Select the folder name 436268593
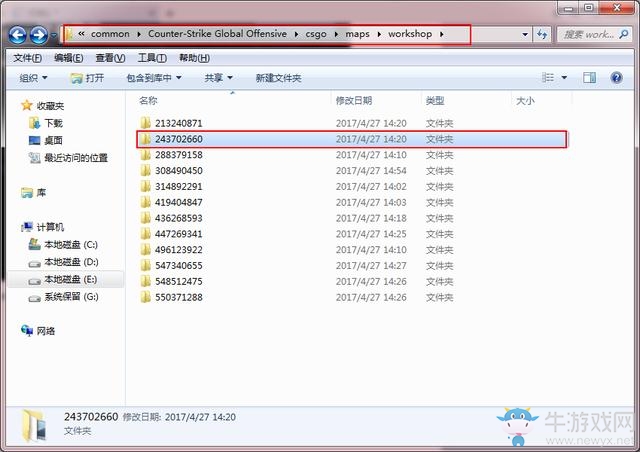The image size is (640, 452). point(179,218)
